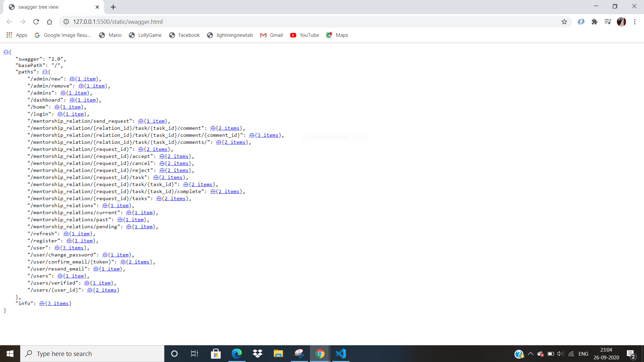Open Task View on the taskbar
The height and width of the screenshot is (362, 644).
point(194,354)
